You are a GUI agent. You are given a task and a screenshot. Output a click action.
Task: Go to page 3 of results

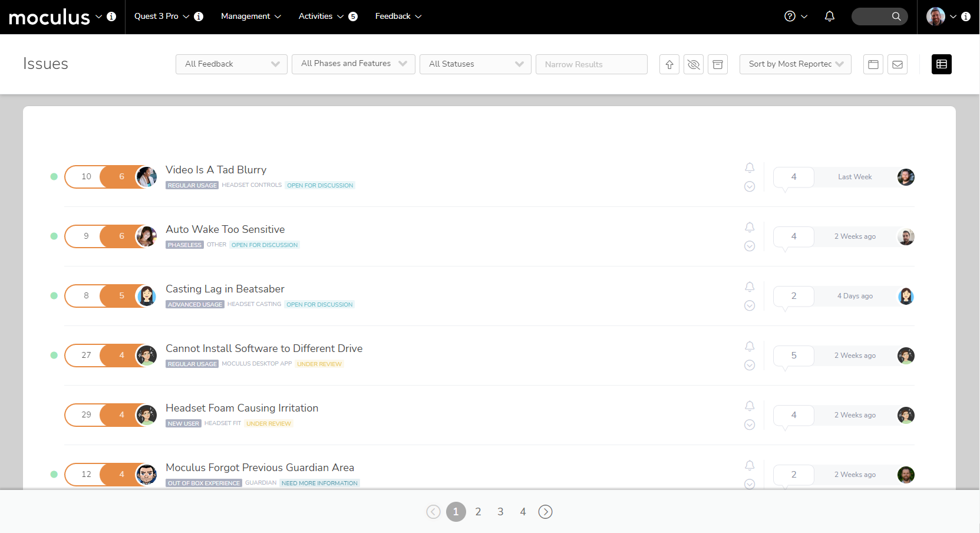pos(500,512)
